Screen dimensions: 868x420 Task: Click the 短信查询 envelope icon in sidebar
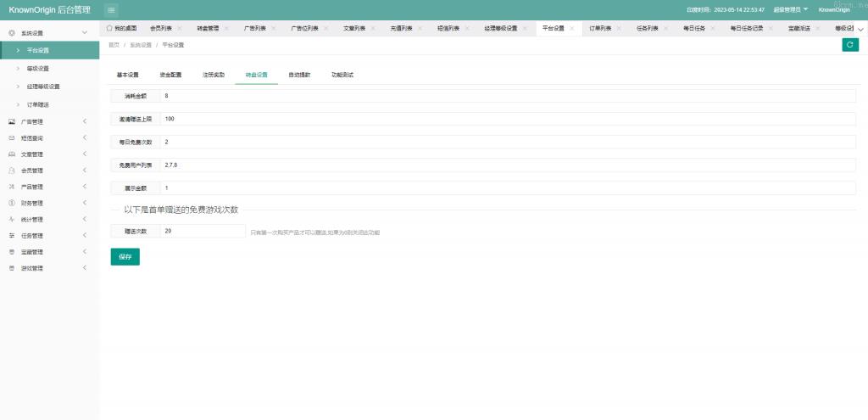click(12, 138)
